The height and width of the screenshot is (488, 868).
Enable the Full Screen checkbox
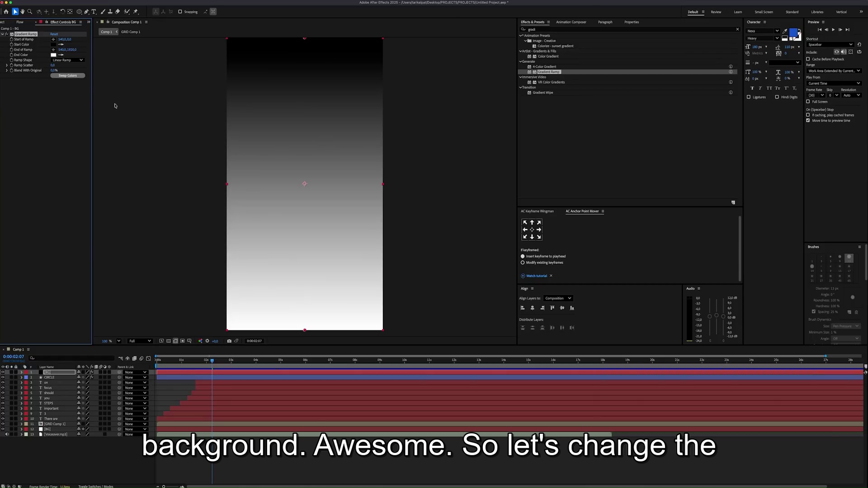(808, 102)
